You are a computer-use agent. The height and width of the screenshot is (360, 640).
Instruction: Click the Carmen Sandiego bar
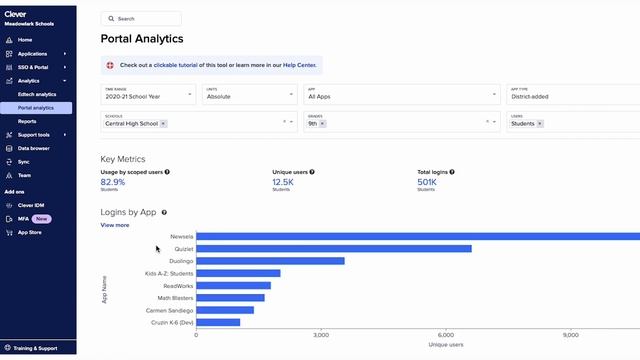point(225,310)
